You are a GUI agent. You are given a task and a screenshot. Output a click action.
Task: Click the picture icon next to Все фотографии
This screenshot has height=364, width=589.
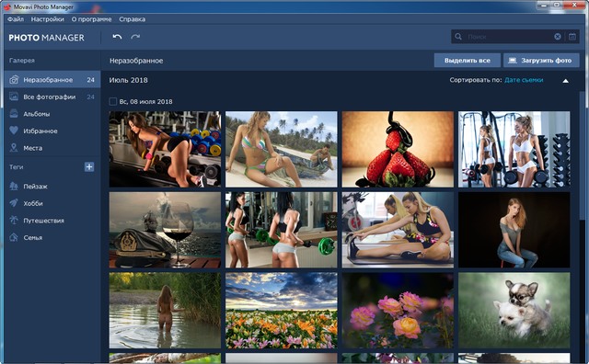pos(14,97)
